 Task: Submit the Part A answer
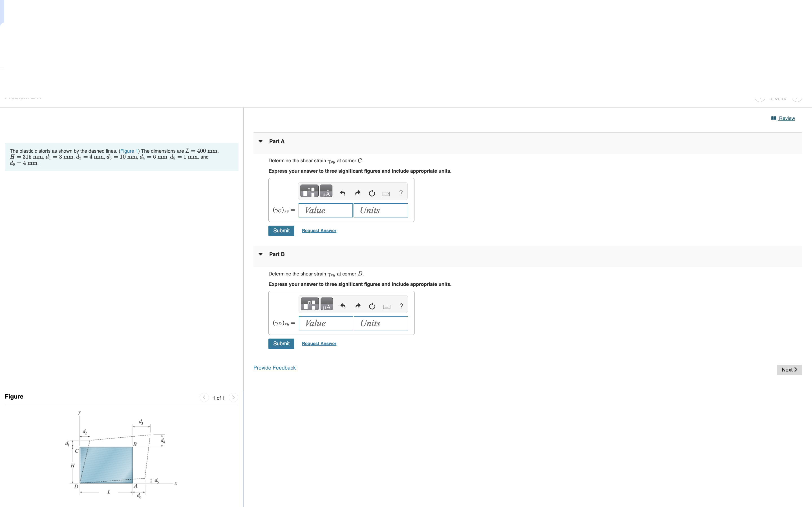[x=281, y=231]
